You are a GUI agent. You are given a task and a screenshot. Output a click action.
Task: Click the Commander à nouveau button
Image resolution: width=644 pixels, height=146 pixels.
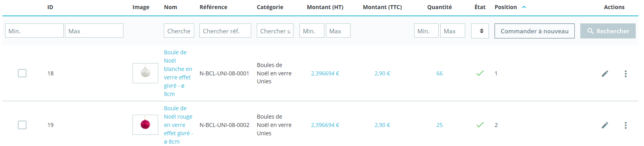(534, 31)
